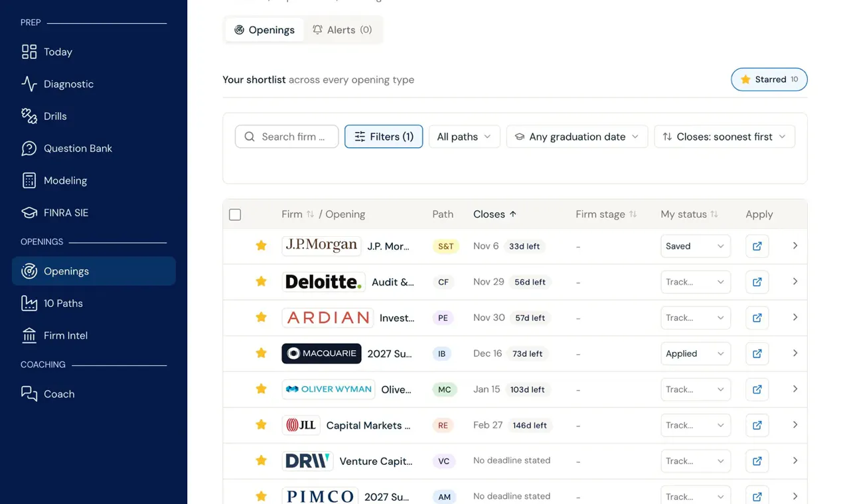Viewport: 843px width, 504px height.
Task: Navigate to FINRA SIE in sidebar
Action: [x=94, y=213]
